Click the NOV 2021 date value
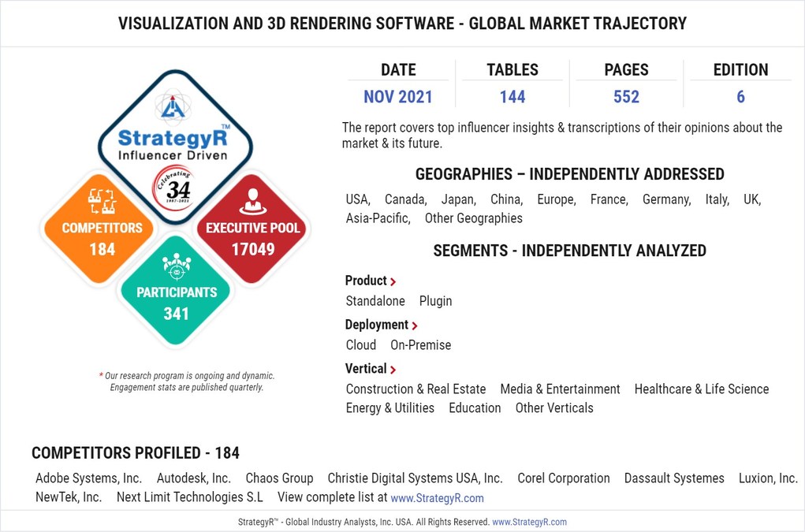Screen dimensions: 805x532 point(398,96)
